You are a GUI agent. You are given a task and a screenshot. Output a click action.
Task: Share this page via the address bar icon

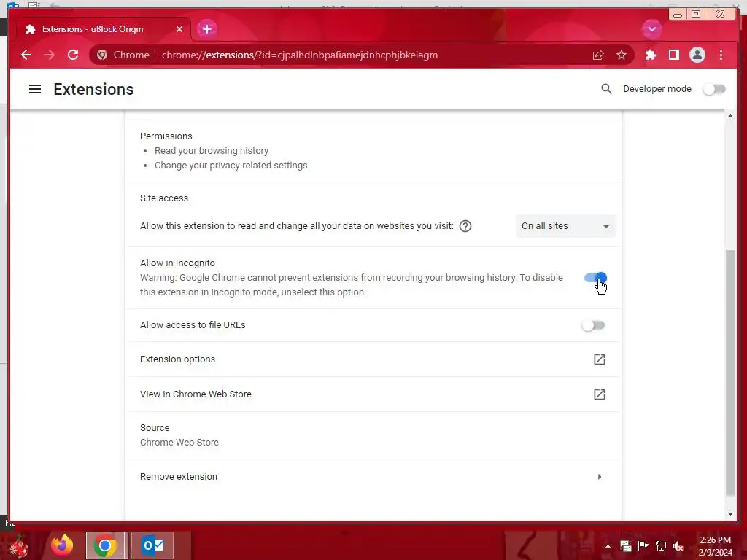point(598,55)
